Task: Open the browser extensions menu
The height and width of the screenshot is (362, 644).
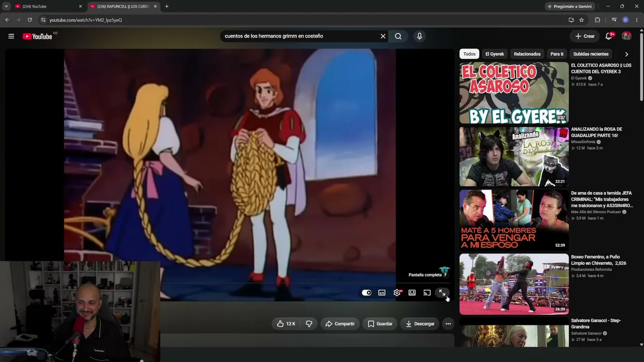Action: point(598,20)
